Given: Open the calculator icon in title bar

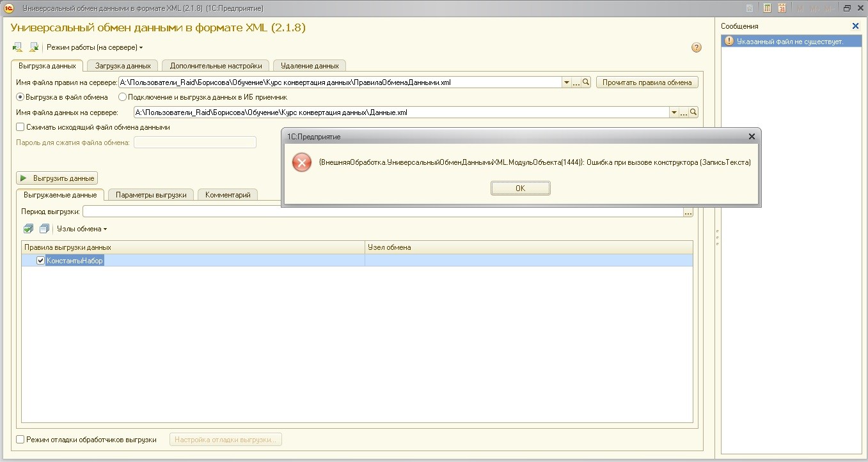Looking at the screenshot, I should pyautogui.click(x=767, y=8).
